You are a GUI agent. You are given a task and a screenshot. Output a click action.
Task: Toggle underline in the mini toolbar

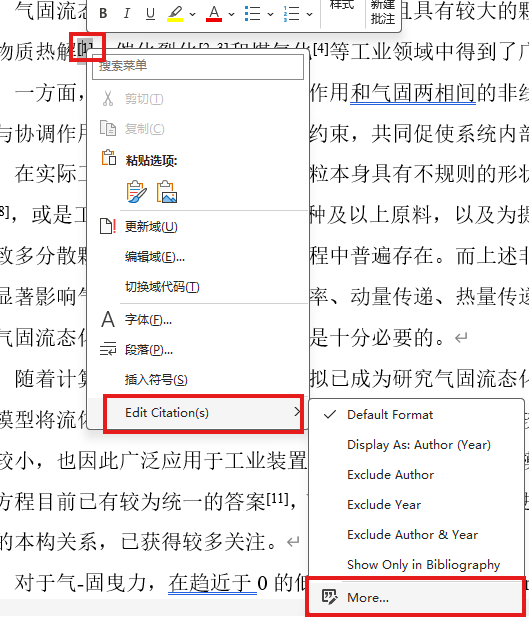coord(150,13)
